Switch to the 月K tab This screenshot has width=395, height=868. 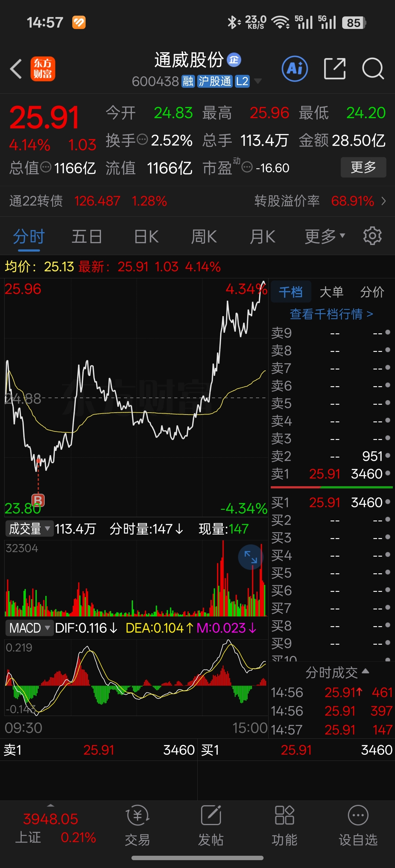(x=262, y=236)
